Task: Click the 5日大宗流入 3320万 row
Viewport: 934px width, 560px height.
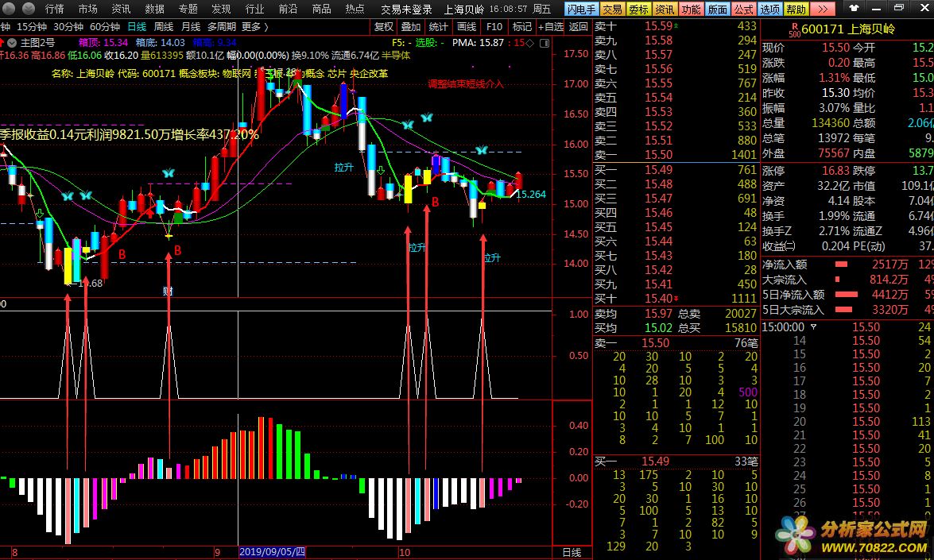Action: tap(847, 310)
